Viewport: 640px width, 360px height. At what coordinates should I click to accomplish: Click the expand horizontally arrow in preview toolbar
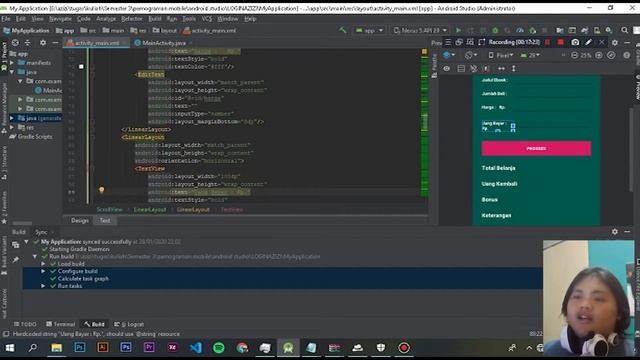click(x=501, y=69)
